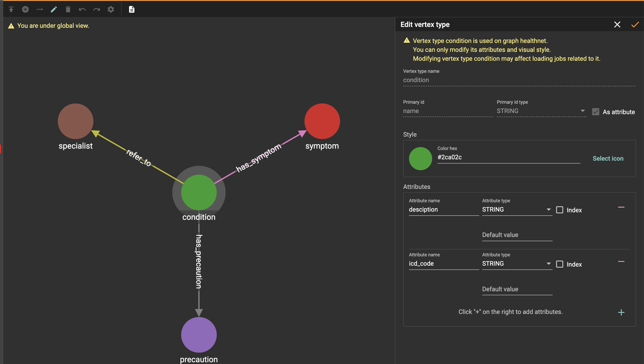This screenshot has height=364, width=644.
Task: Select the edit pencil tool
Action: coord(54,9)
